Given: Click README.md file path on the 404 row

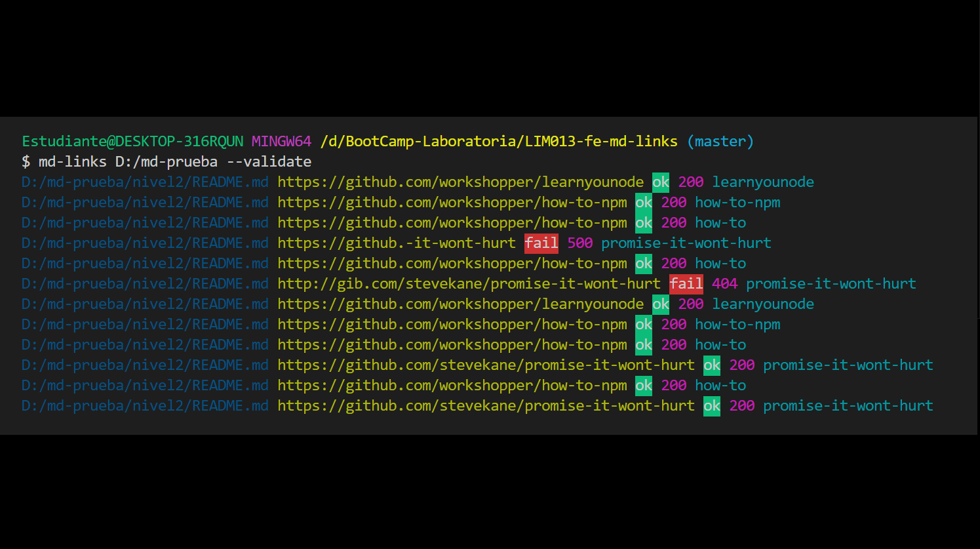Looking at the screenshot, I should (x=145, y=283).
